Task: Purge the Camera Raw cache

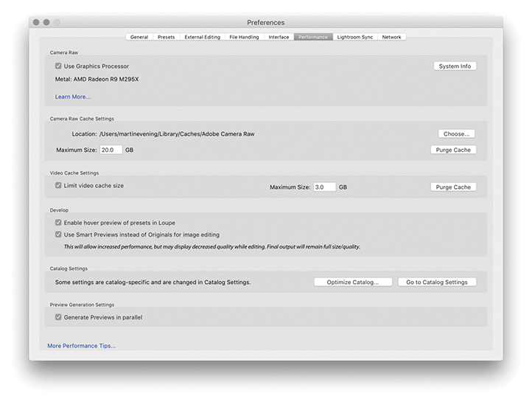Action: click(453, 150)
